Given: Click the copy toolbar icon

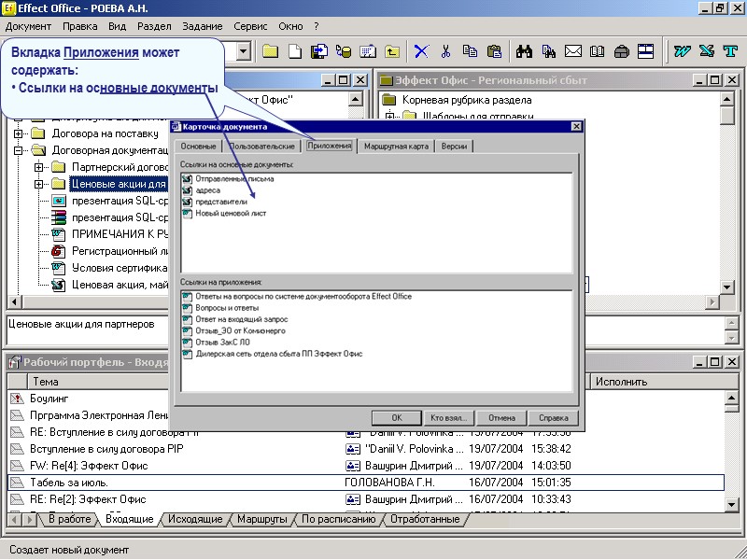Looking at the screenshot, I should point(471,51).
